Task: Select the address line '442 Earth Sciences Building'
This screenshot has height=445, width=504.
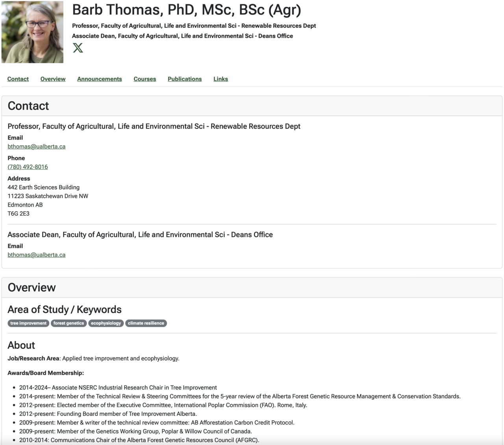Action: click(x=44, y=187)
